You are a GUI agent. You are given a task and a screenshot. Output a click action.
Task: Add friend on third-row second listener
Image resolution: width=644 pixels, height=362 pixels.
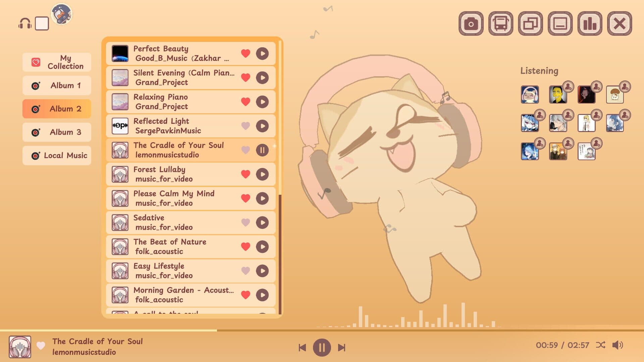[x=568, y=143]
